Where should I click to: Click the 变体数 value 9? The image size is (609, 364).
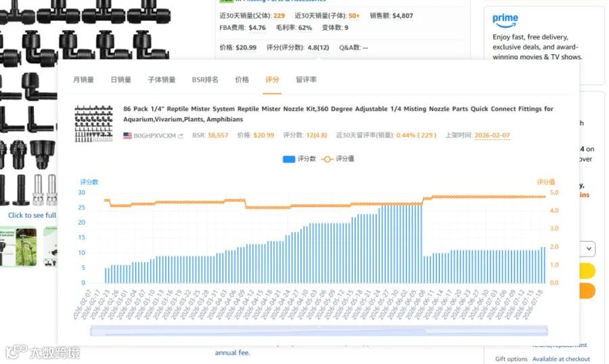(346, 28)
